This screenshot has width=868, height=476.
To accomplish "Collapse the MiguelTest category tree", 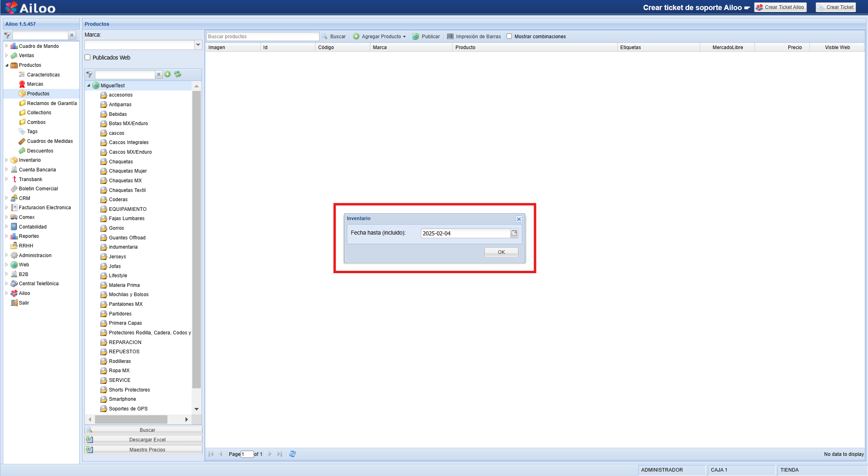I will tap(89, 85).
